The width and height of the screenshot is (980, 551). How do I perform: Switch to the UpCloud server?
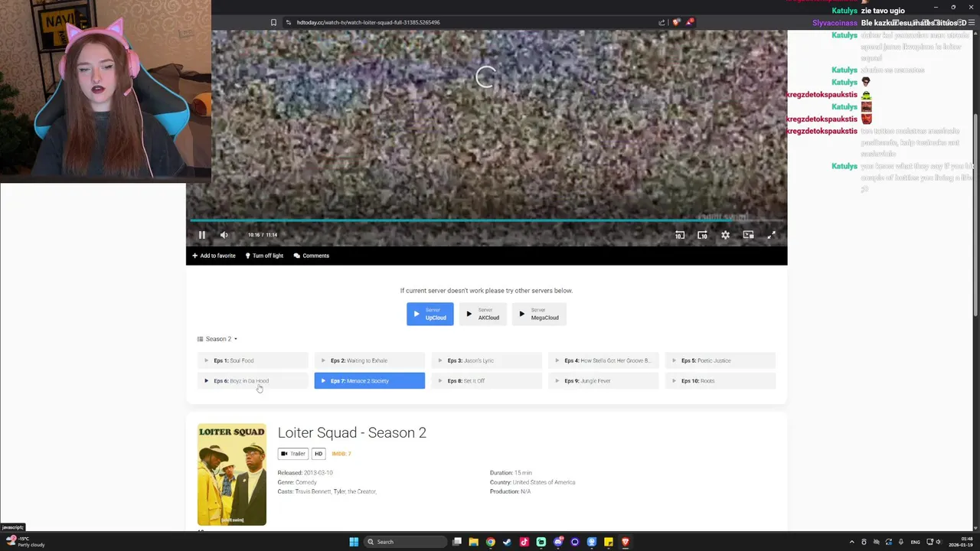430,314
